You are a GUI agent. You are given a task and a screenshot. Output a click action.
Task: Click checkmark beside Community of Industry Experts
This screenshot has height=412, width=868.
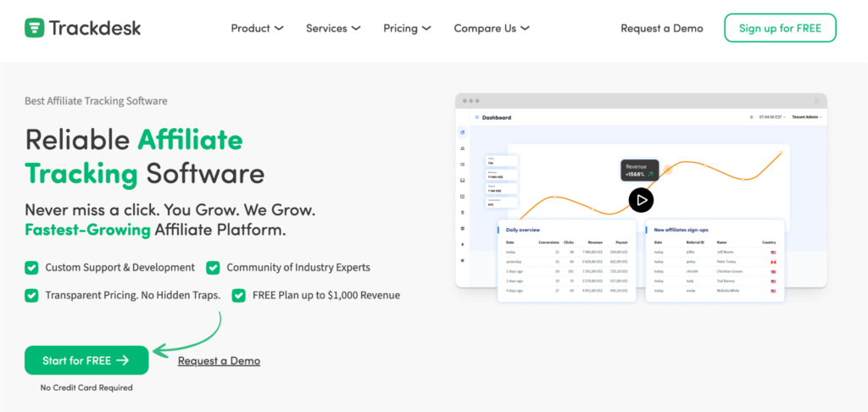click(x=213, y=268)
